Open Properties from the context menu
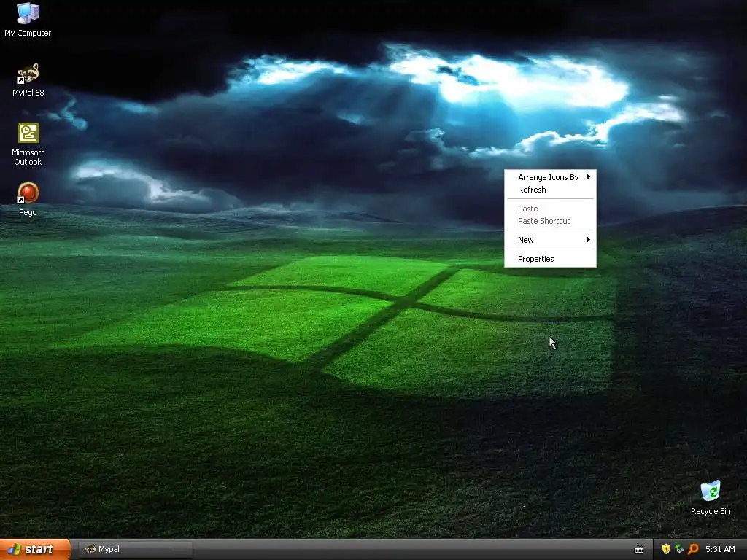The width and height of the screenshot is (747, 560). 550,259
